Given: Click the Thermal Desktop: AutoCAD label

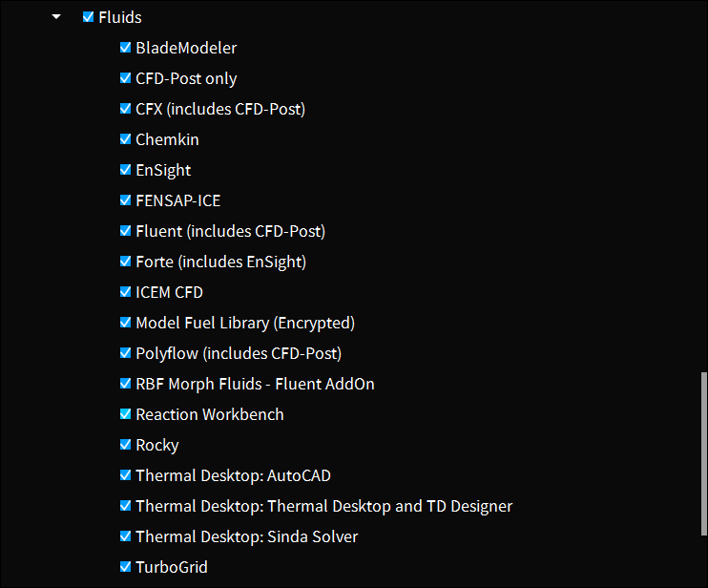Looking at the screenshot, I should point(233,475).
